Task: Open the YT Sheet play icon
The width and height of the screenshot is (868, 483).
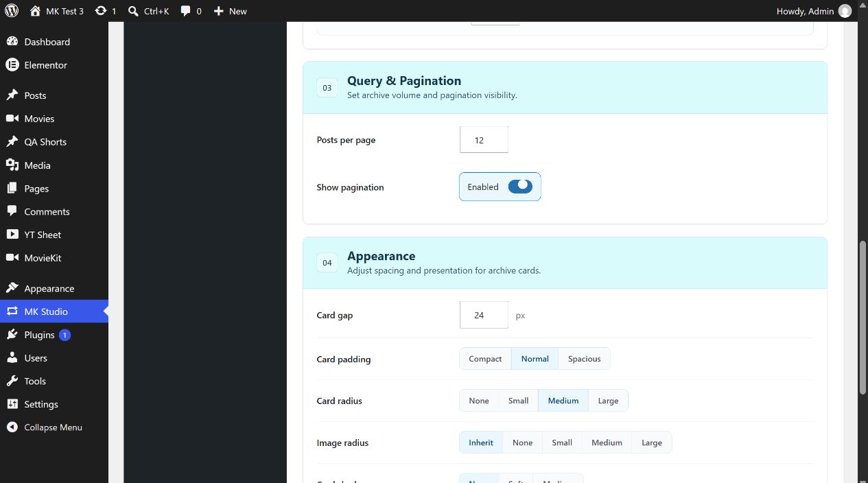Action: pos(12,235)
